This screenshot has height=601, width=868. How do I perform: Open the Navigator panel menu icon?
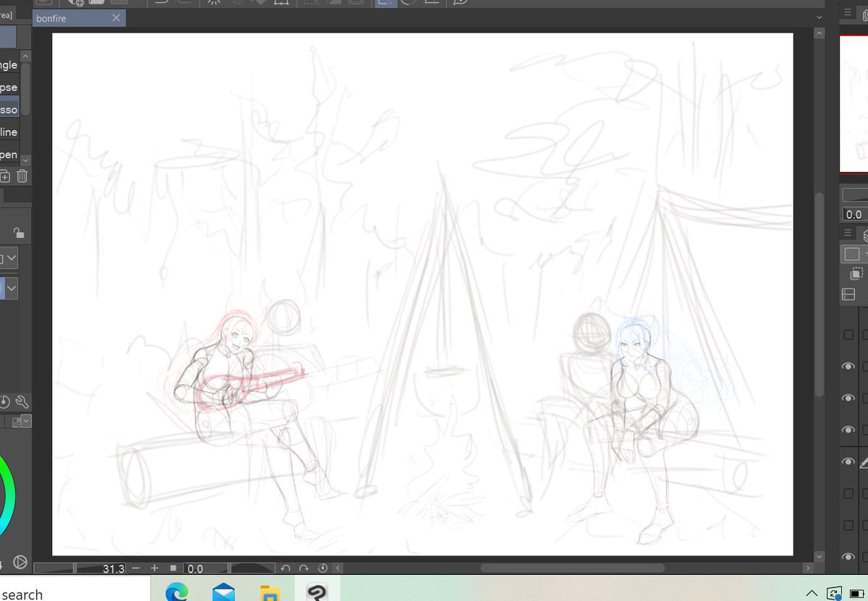click(848, 12)
